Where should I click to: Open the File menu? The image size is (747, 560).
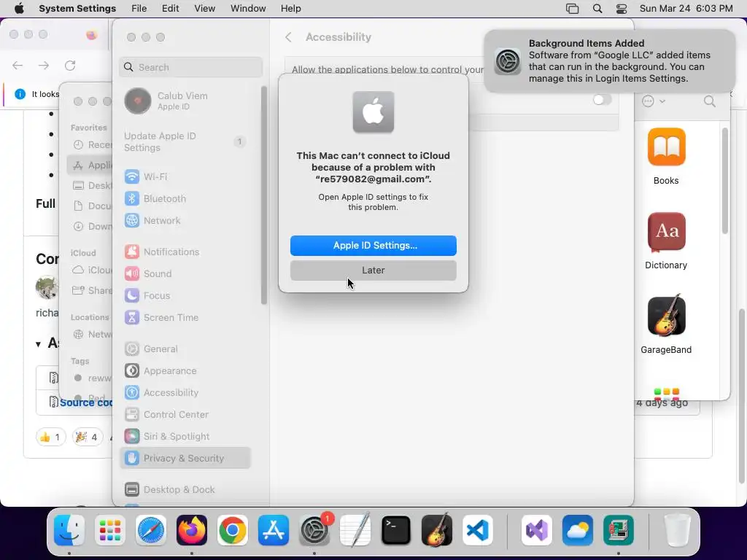click(139, 9)
